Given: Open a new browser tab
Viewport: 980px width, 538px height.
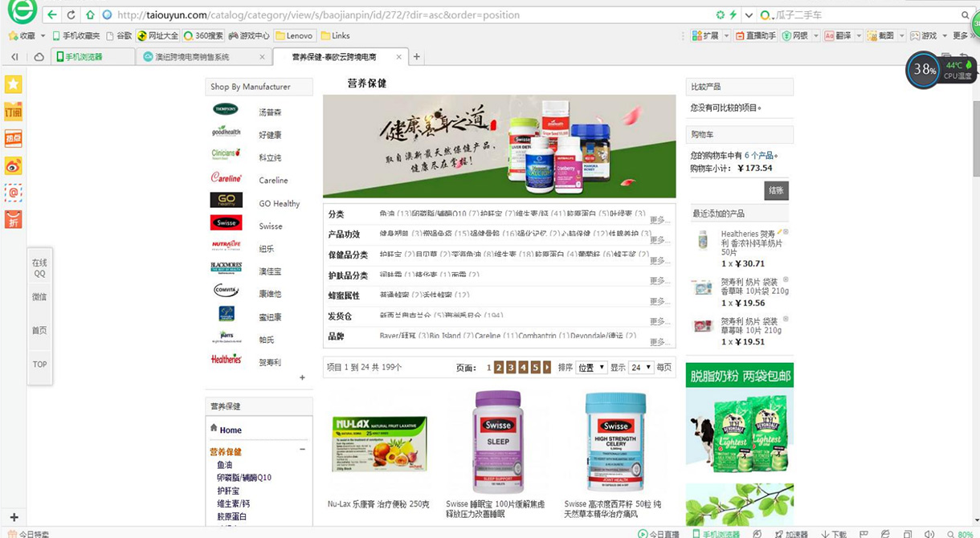Looking at the screenshot, I should pos(417,57).
